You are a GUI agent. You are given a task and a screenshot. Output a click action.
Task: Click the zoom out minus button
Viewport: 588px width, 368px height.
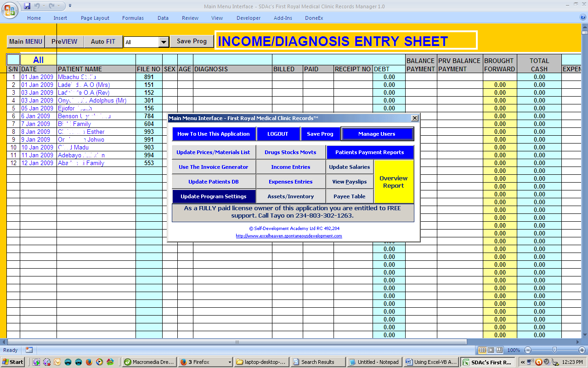click(528, 350)
